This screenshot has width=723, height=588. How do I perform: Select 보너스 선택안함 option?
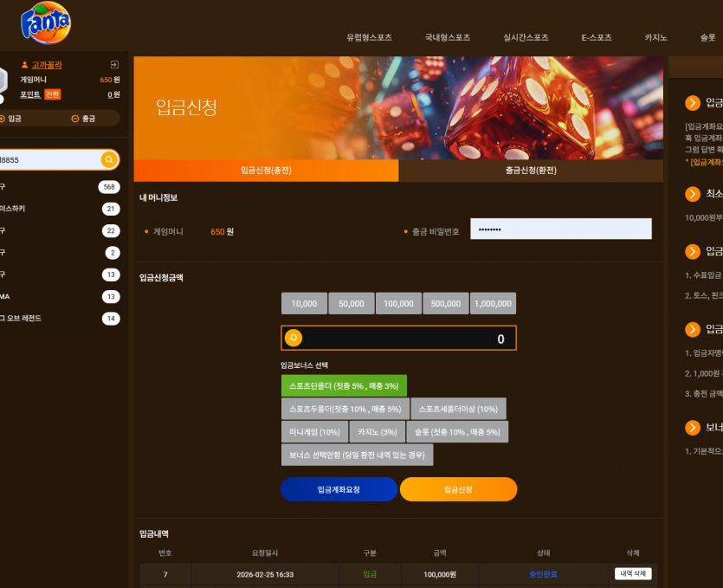(x=357, y=455)
